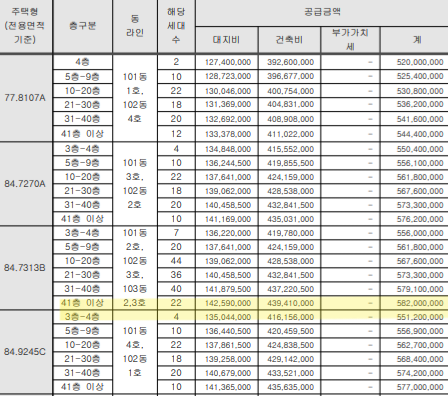448x396 pixels.
Task: Click building cost 400,754,000
Action: coord(291,91)
